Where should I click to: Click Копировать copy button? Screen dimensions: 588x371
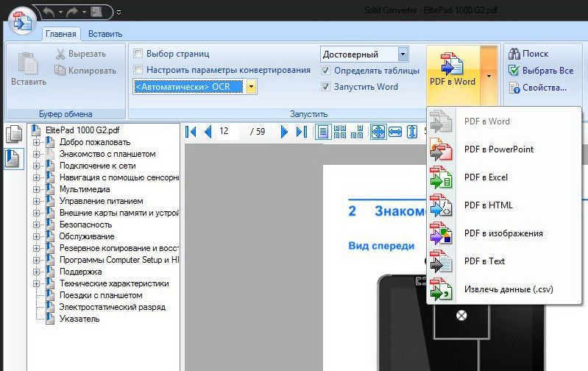click(x=85, y=70)
